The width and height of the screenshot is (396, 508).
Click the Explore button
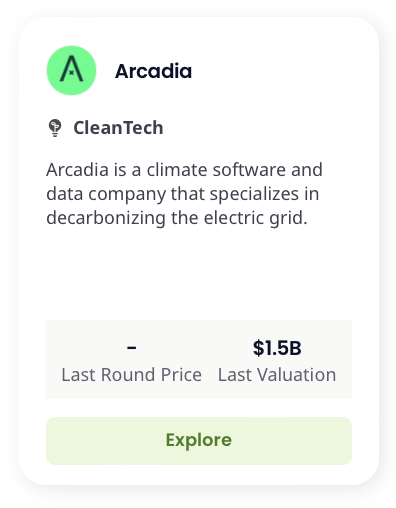coord(199,440)
